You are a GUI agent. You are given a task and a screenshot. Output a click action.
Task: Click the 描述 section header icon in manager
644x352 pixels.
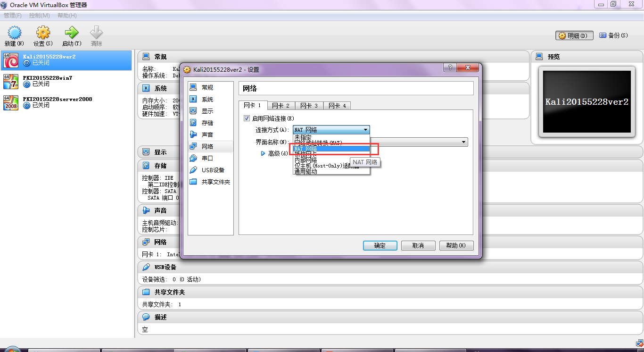(146, 317)
